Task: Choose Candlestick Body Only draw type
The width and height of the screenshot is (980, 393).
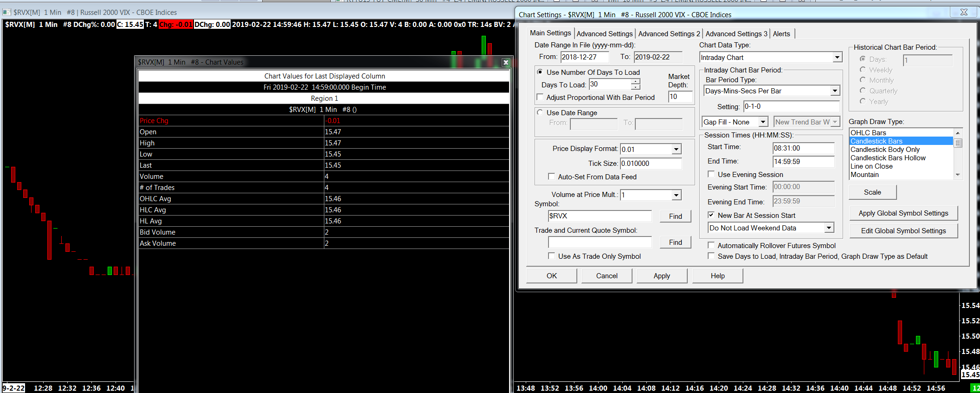Action: point(901,150)
